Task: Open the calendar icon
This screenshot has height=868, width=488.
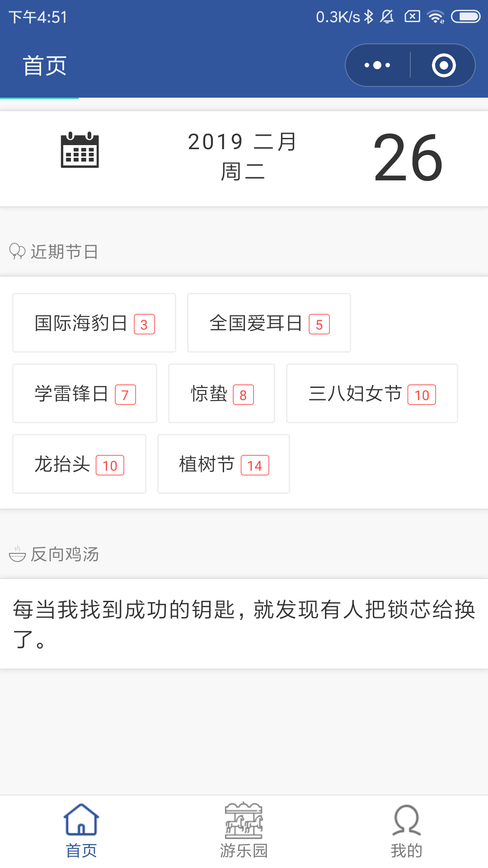Action: tap(80, 150)
